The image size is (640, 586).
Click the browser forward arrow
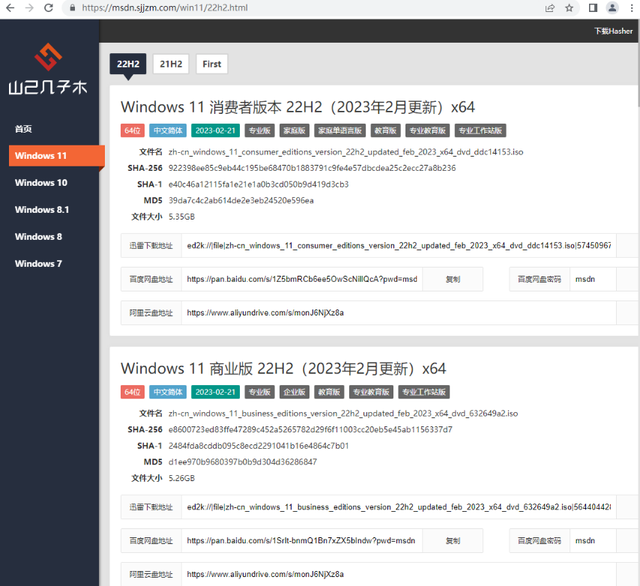[29, 8]
